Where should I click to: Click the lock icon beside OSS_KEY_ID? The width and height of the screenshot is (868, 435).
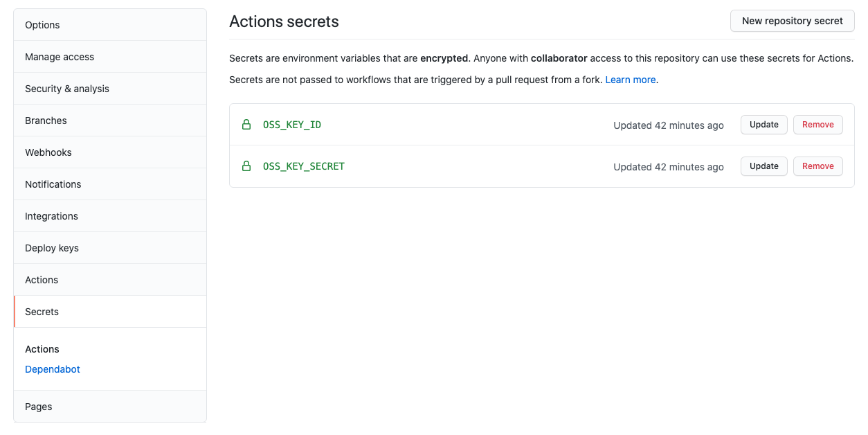pos(246,125)
